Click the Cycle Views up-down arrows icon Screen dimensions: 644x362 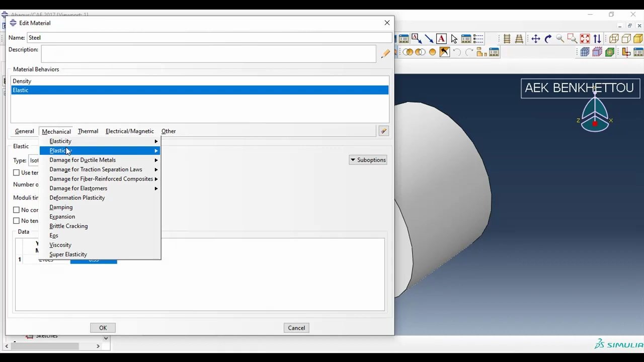[597, 39]
